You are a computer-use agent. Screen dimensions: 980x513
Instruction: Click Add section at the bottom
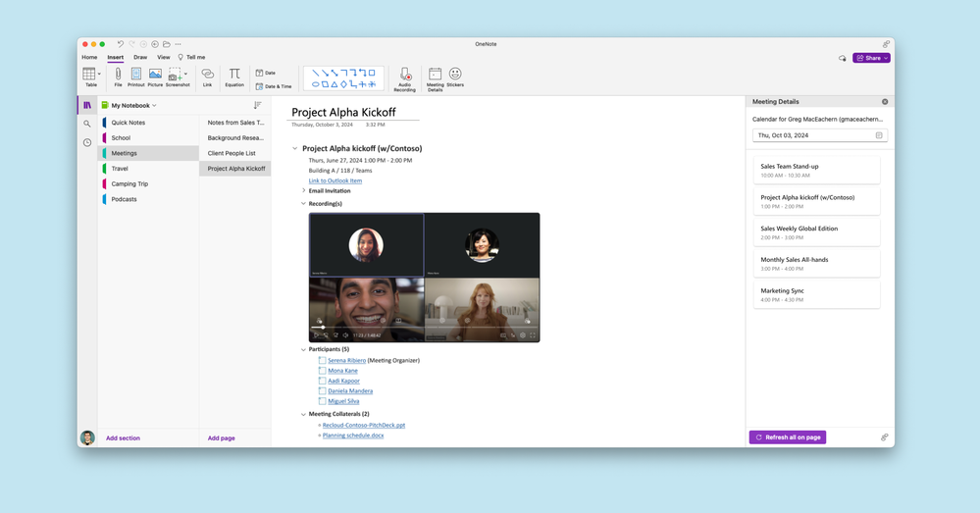124,438
